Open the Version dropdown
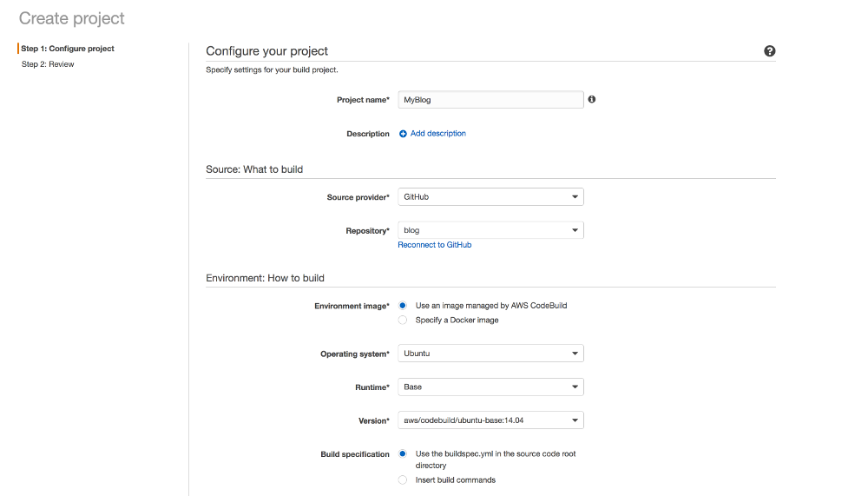Viewport: 868px width, 496px height. (490, 420)
